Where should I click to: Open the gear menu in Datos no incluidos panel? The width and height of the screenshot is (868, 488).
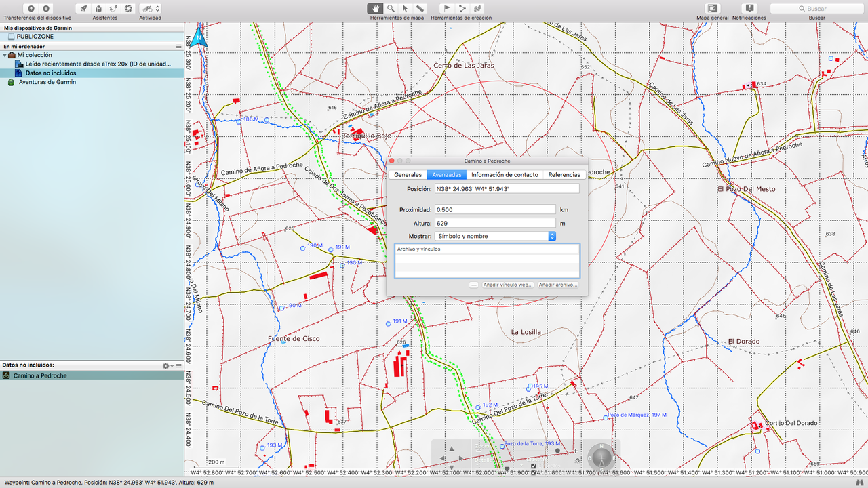(165, 365)
